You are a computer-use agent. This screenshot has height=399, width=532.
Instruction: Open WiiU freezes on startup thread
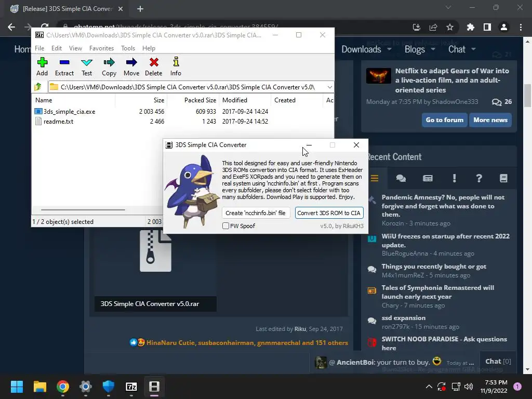coord(445,241)
